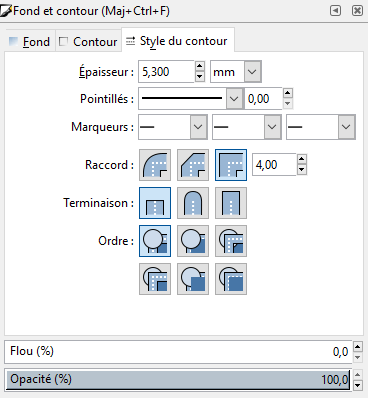Select last Ordre icon in bottom row

tap(231, 279)
